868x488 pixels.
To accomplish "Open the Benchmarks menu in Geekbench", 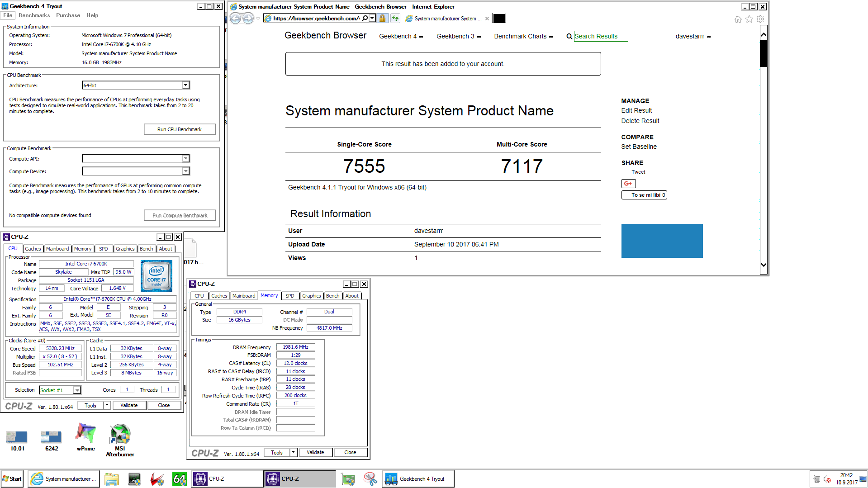I will tap(34, 15).
